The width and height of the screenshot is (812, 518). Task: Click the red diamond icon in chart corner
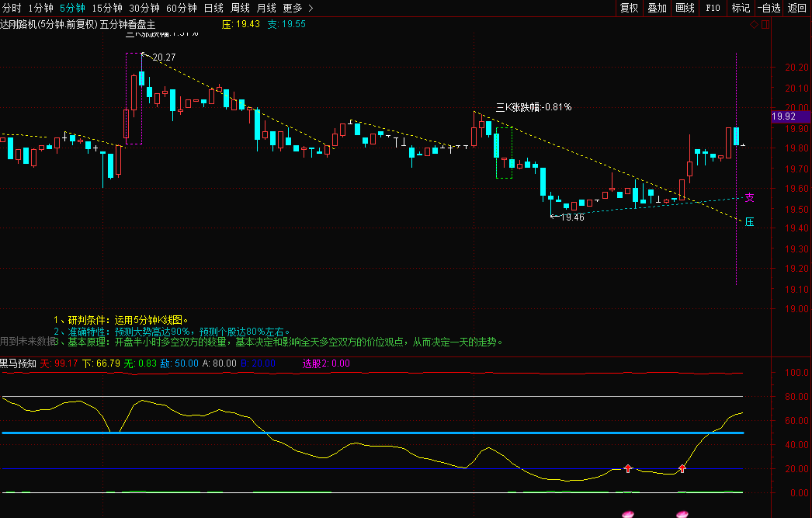(x=754, y=24)
